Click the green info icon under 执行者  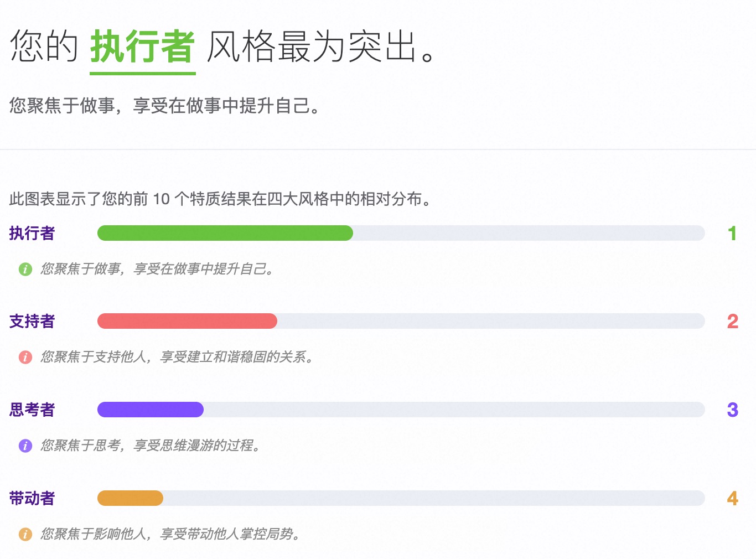[x=25, y=270]
